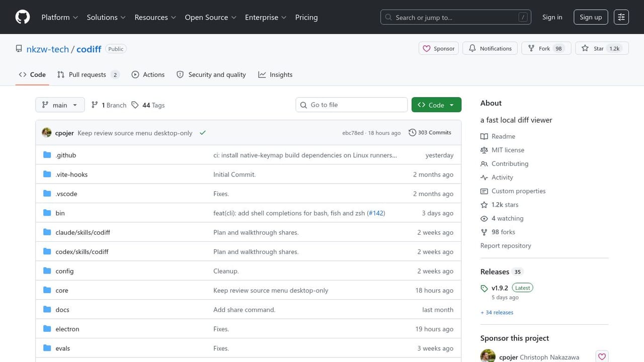This screenshot has width=644, height=362.
Task: Click the Sponsor button
Action: coord(439,48)
